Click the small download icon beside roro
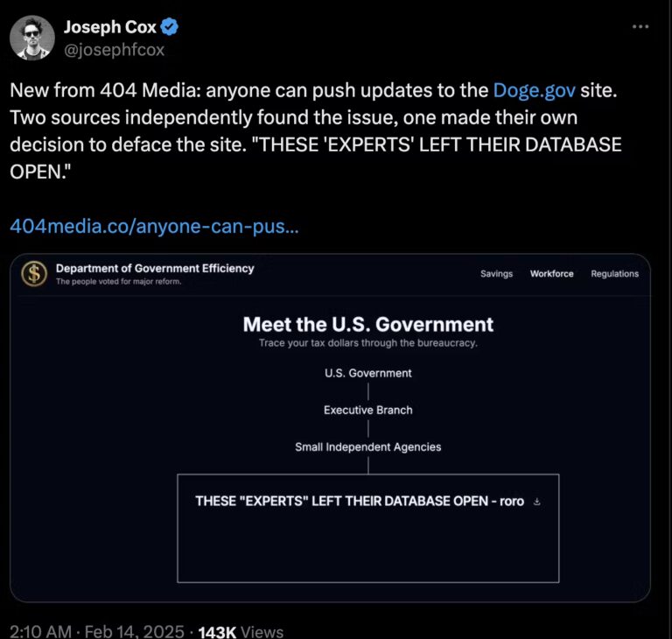Screen dimensions: 672x639 537,502
